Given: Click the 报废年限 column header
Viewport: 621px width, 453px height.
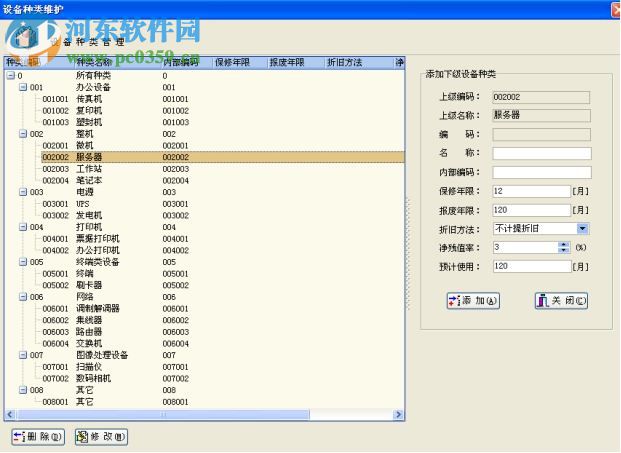Looking at the screenshot, I should click(295, 62).
